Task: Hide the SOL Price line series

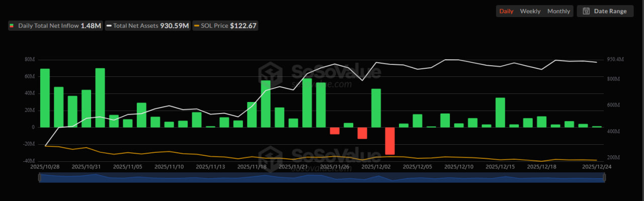Action: [225, 26]
